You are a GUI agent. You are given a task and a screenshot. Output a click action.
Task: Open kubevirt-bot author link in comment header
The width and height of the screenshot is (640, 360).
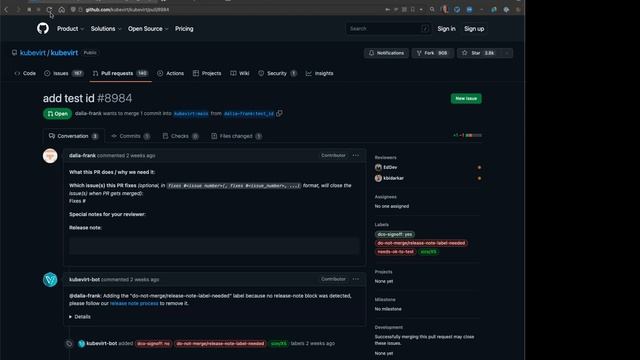point(84,280)
